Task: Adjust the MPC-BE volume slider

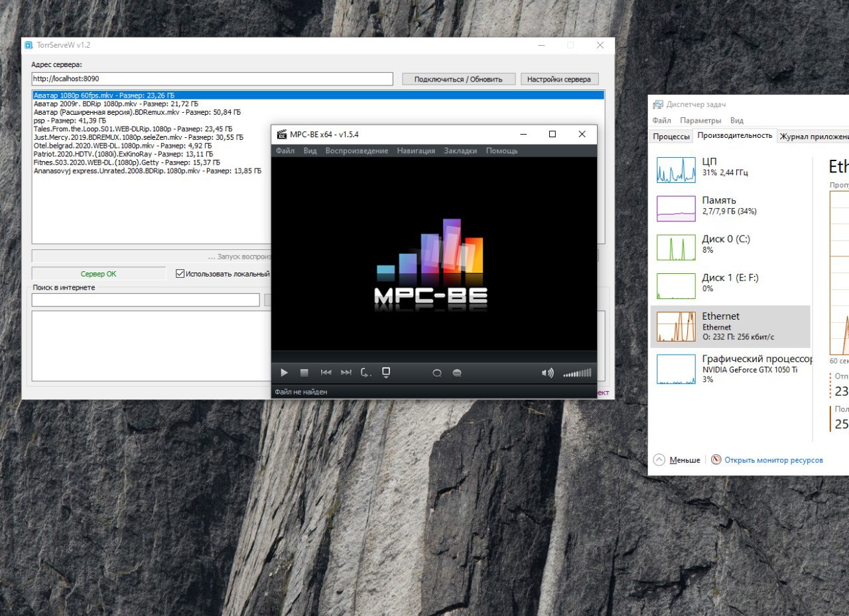Action: pos(577,373)
